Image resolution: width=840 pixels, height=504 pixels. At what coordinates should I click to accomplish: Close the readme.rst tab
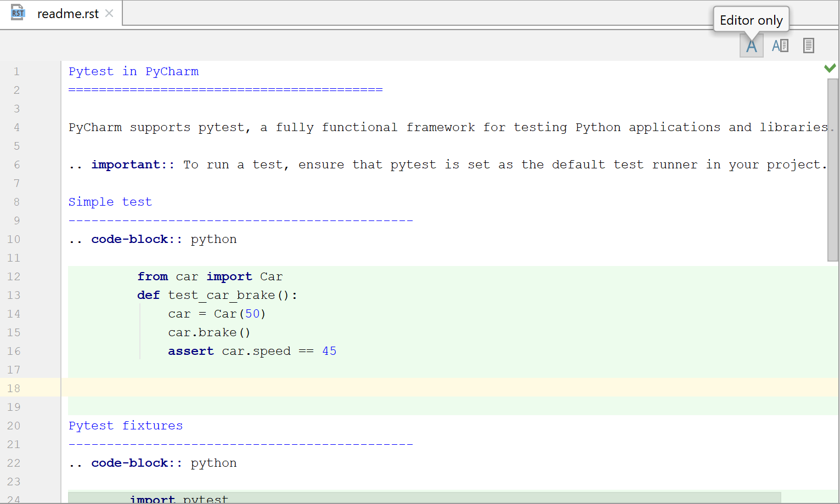click(x=109, y=13)
